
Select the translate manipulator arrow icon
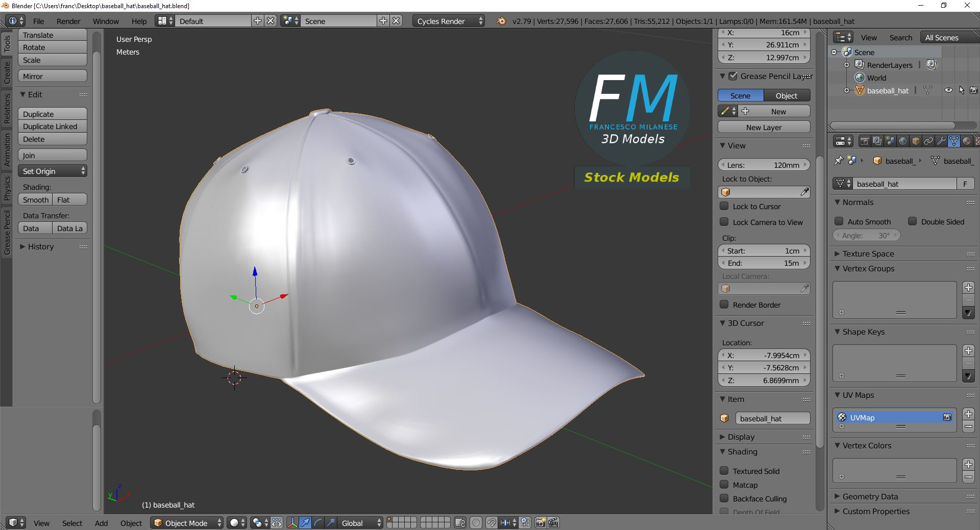click(x=305, y=523)
